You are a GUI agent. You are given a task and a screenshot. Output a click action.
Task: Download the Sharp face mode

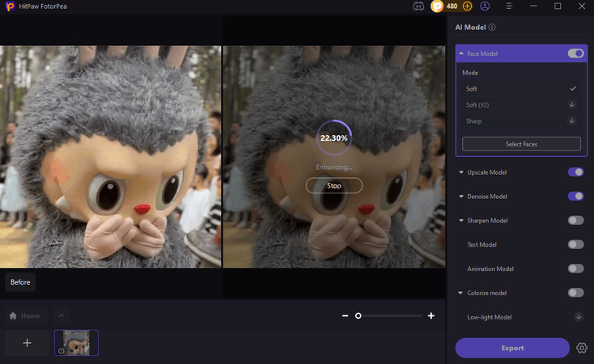[571, 121]
